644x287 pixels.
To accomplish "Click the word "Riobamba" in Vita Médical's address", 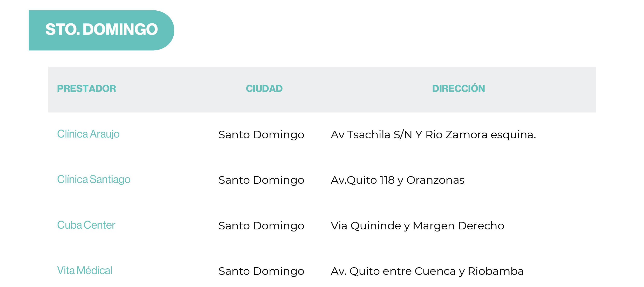I will [x=496, y=271].
